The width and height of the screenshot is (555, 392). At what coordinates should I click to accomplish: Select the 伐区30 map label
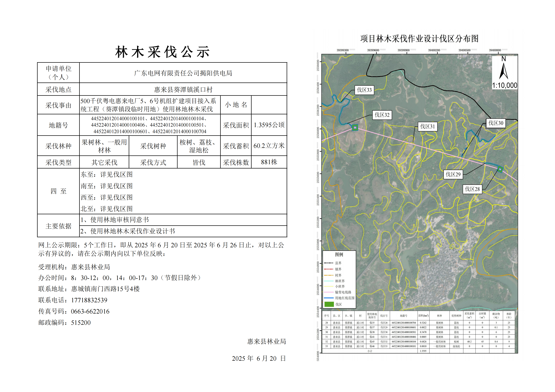496,123
